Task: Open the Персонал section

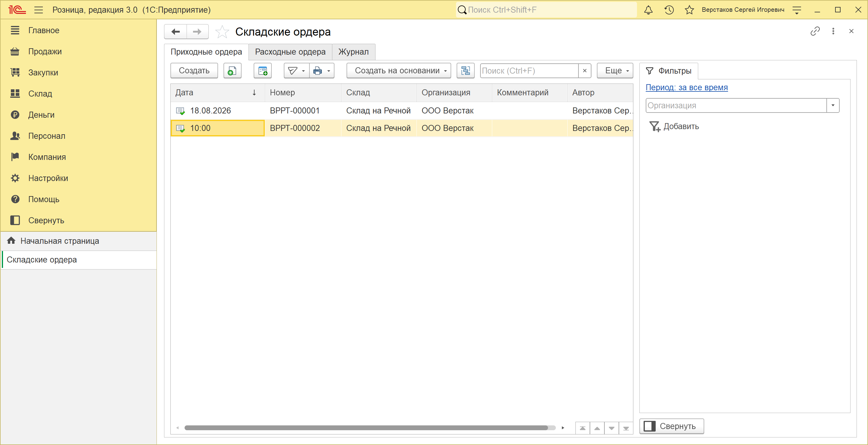Action: coord(78,136)
